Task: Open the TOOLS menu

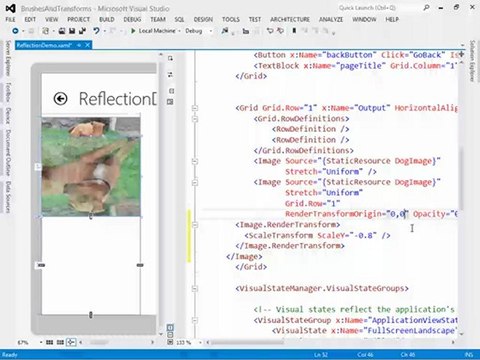Action: point(231,19)
